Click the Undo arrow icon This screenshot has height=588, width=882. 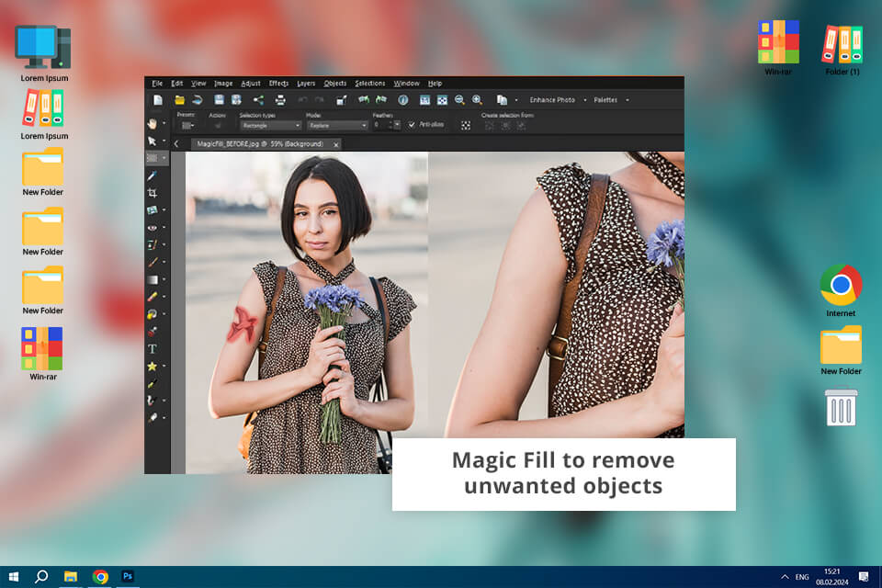(x=302, y=100)
